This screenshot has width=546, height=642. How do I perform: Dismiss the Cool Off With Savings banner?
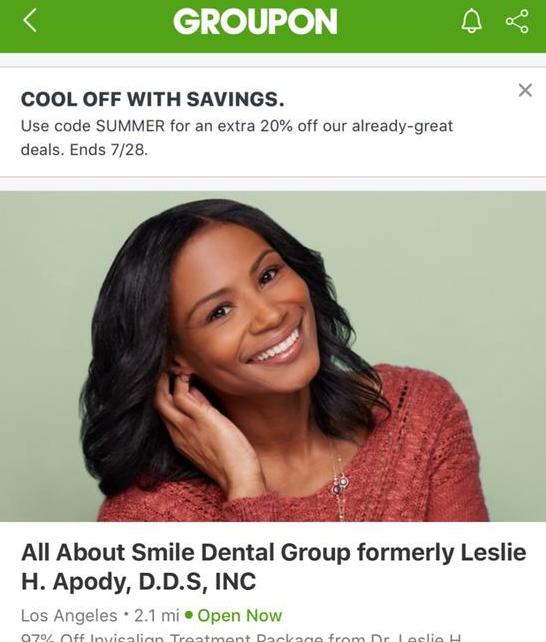click(x=525, y=90)
